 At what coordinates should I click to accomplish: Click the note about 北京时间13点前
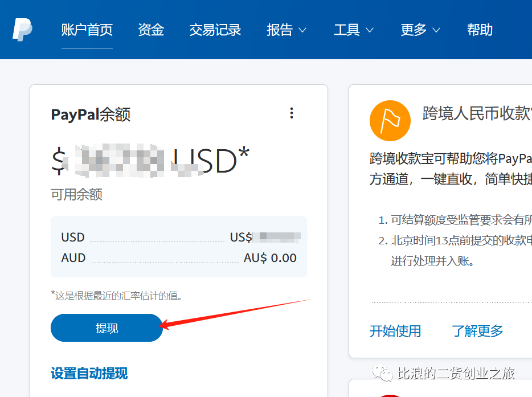[x=455, y=251]
